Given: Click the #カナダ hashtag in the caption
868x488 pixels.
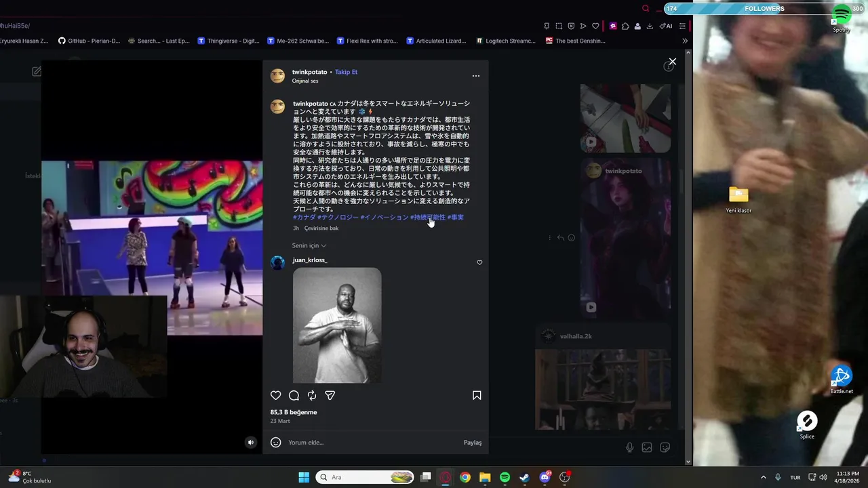Looking at the screenshot, I should pyautogui.click(x=304, y=218).
